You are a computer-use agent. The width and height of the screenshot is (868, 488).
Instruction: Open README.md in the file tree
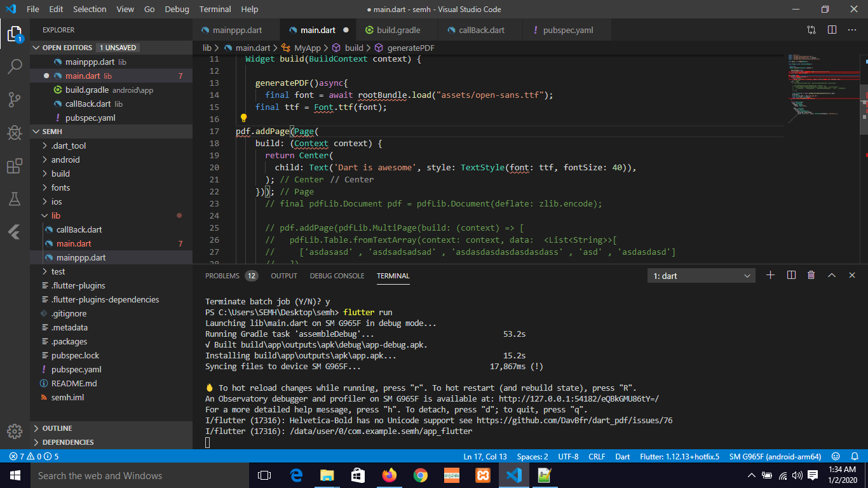(x=74, y=383)
